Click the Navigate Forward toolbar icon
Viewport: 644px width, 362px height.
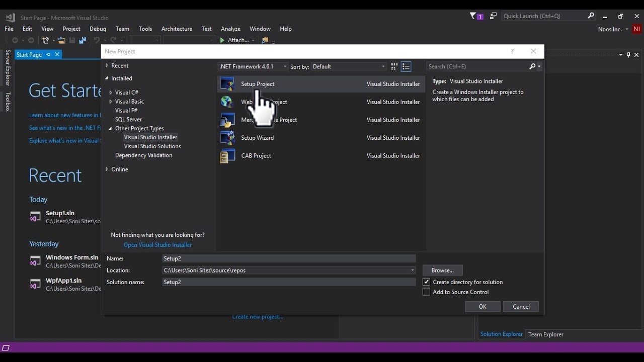31,40
